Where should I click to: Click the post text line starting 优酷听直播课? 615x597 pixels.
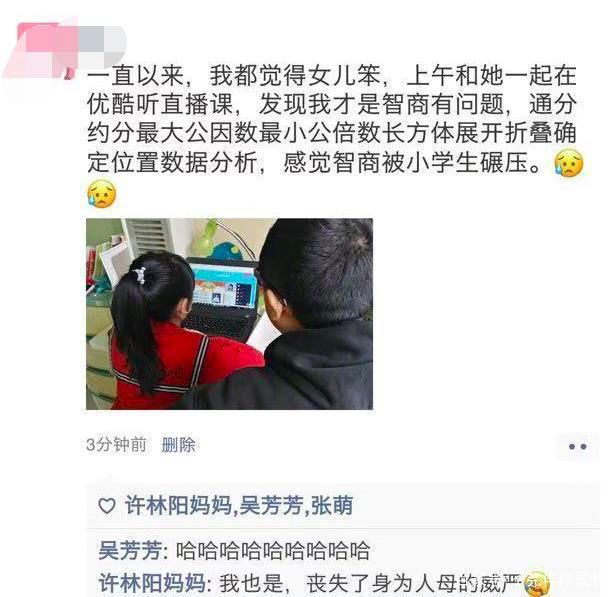pos(331,104)
